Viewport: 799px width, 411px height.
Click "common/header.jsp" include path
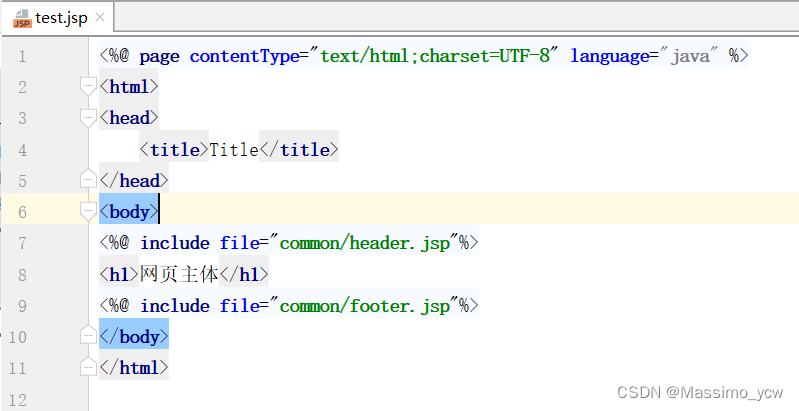coord(364,243)
